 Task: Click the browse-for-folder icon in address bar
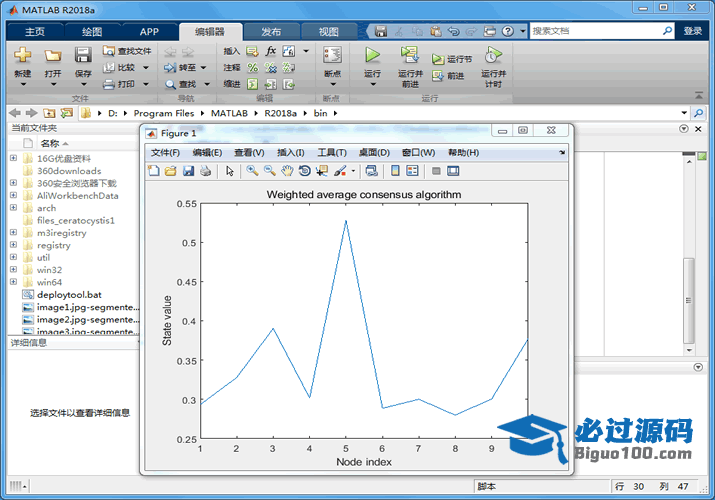click(67, 113)
